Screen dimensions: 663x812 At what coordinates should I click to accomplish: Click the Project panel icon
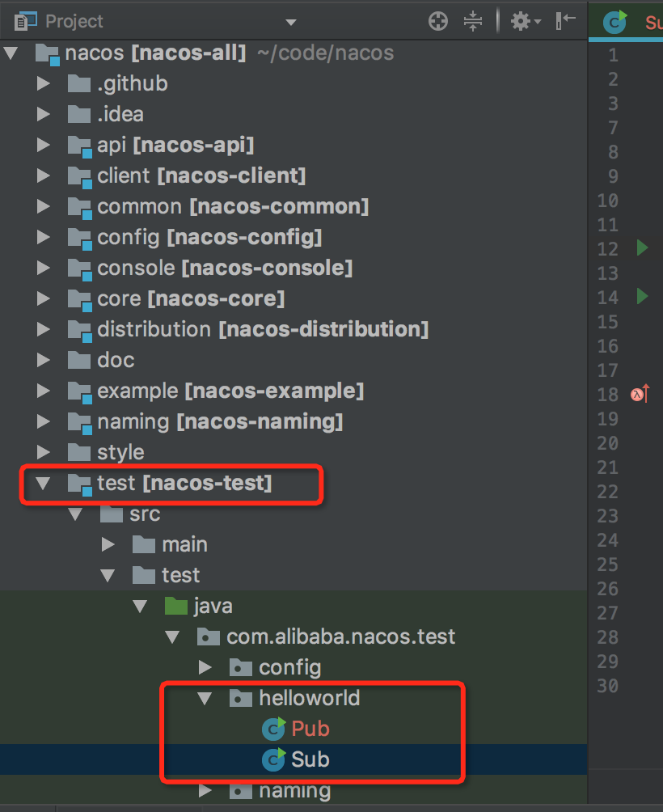(26, 21)
